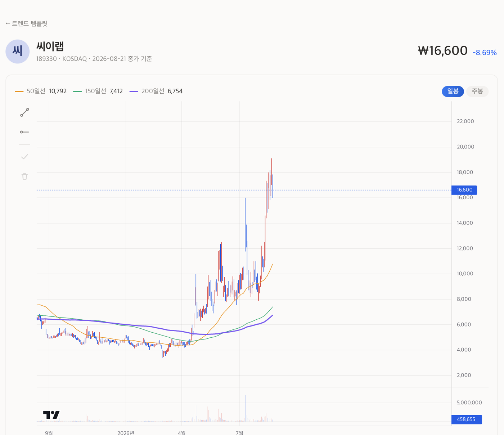Click 6,000 on the price axis
Screen dimensions: 504x435
464,324
